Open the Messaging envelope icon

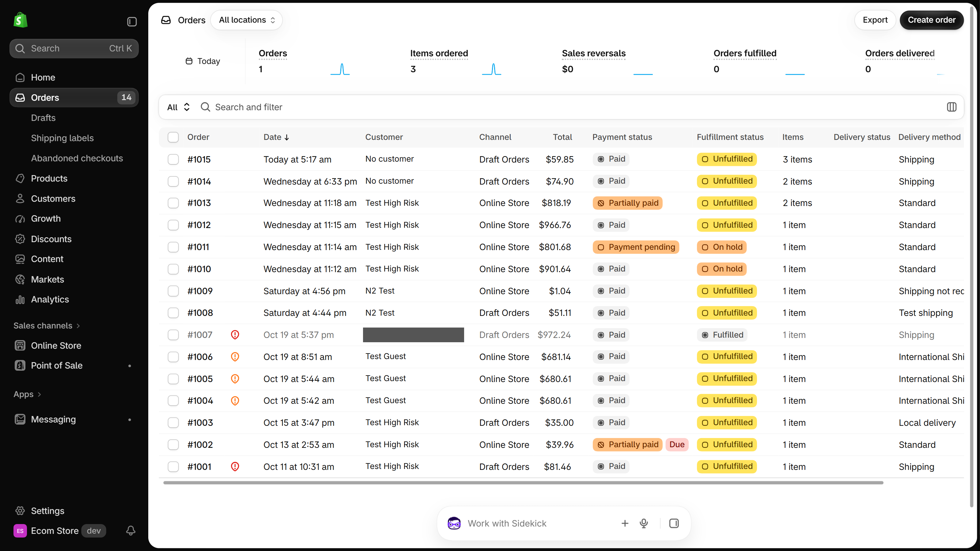click(20, 419)
